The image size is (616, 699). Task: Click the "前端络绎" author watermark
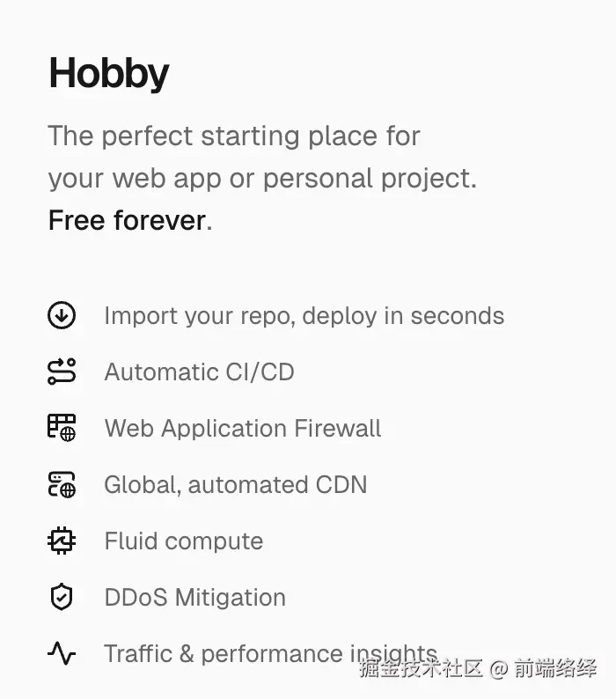coord(556,668)
